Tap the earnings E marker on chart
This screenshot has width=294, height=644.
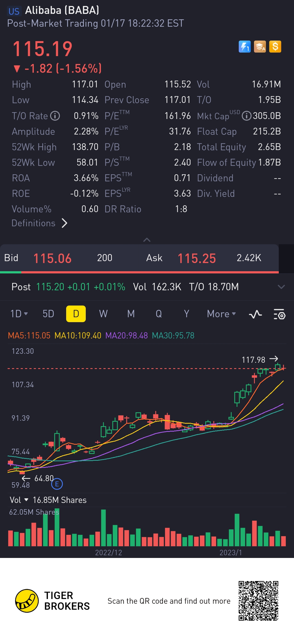click(57, 484)
